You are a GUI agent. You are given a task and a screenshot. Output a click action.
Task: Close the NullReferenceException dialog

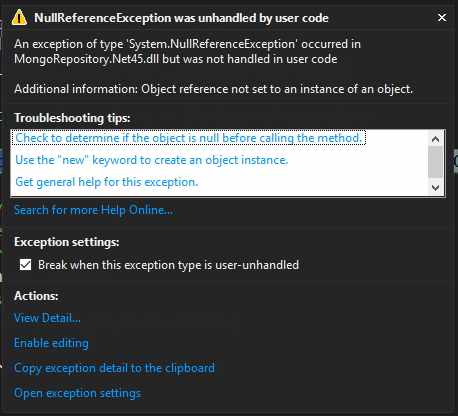tap(442, 18)
